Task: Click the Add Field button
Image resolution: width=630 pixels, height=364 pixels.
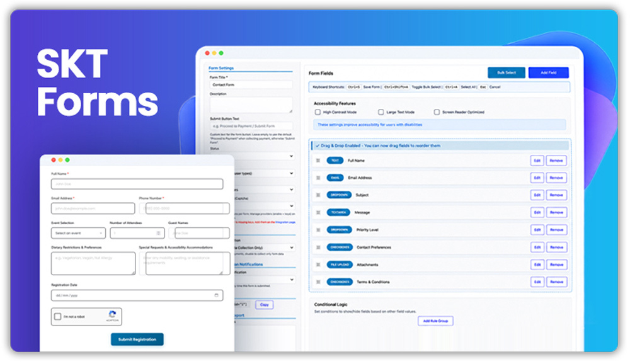Action: 549,72
